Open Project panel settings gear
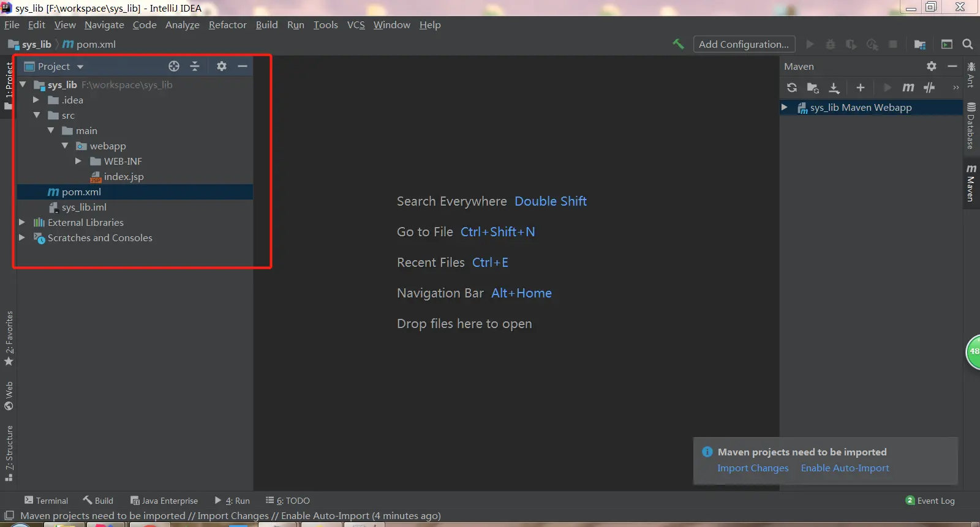Image resolution: width=980 pixels, height=527 pixels. tap(222, 66)
